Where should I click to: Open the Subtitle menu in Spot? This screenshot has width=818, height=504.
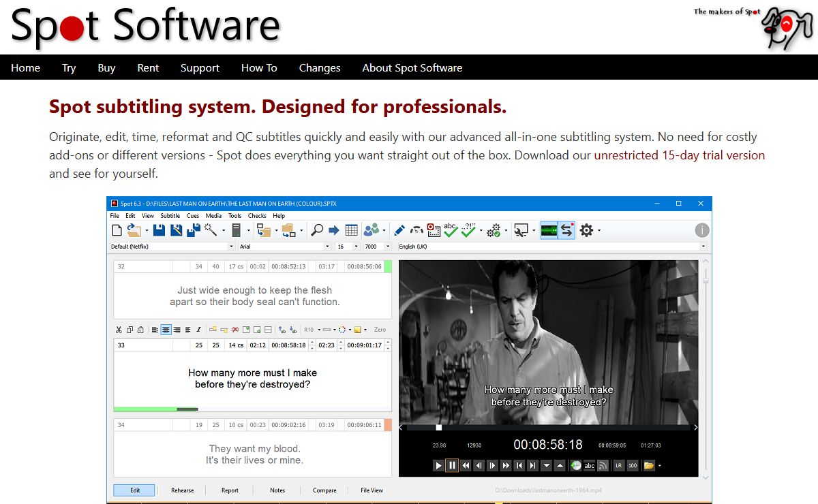tap(170, 216)
